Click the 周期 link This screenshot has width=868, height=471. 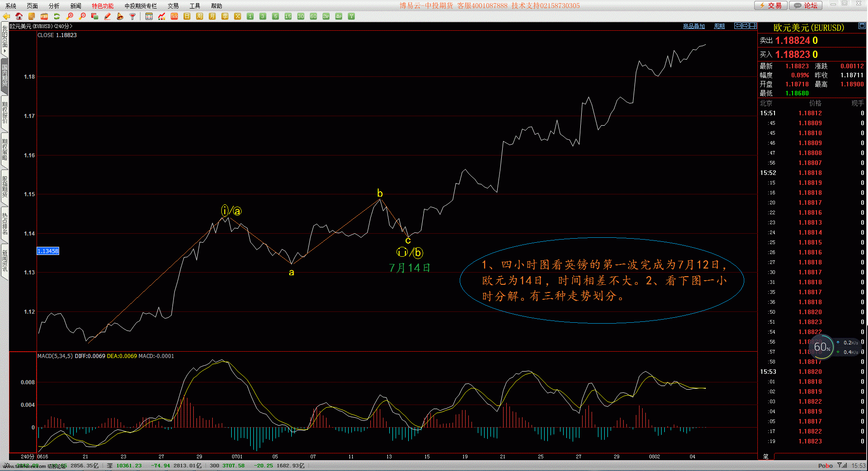(719, 26)
